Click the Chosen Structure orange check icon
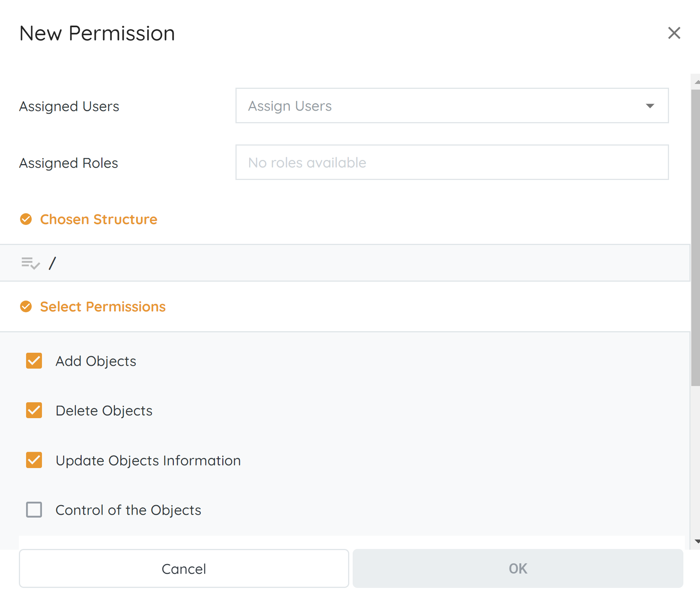700x600 pixels. coord(26,219)
